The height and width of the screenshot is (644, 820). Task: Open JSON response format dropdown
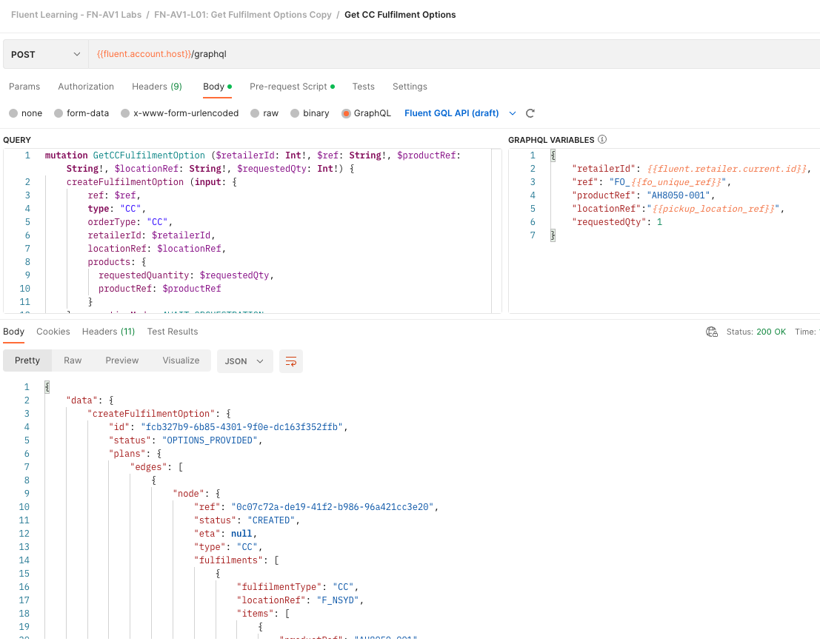[244, 361]
